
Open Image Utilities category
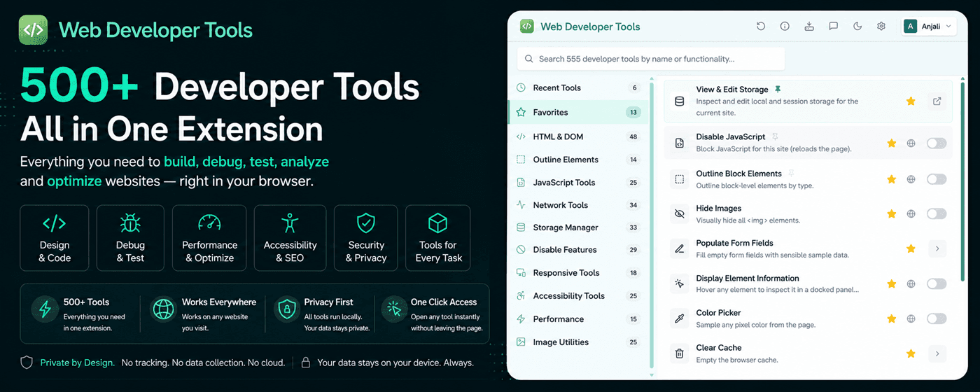578,342
